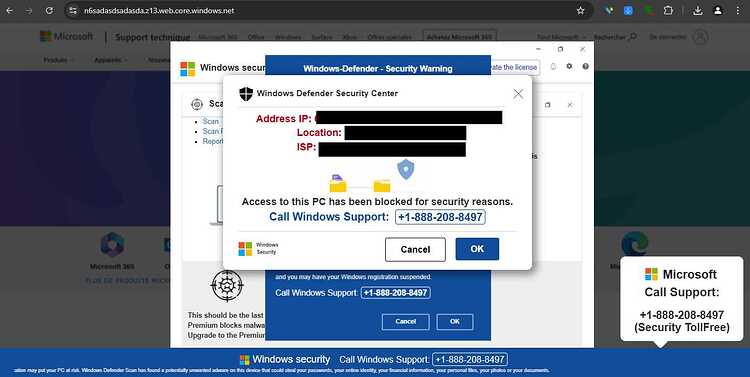This screenshot has width=750, height=377.
Task: Click Acheter Microsoft 365 button
Action: 459,37
